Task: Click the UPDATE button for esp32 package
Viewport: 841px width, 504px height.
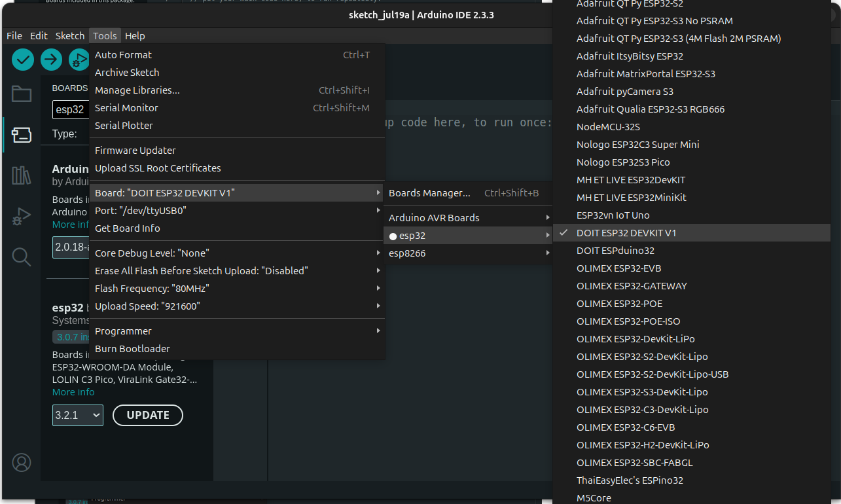Action: click(148, 415)
